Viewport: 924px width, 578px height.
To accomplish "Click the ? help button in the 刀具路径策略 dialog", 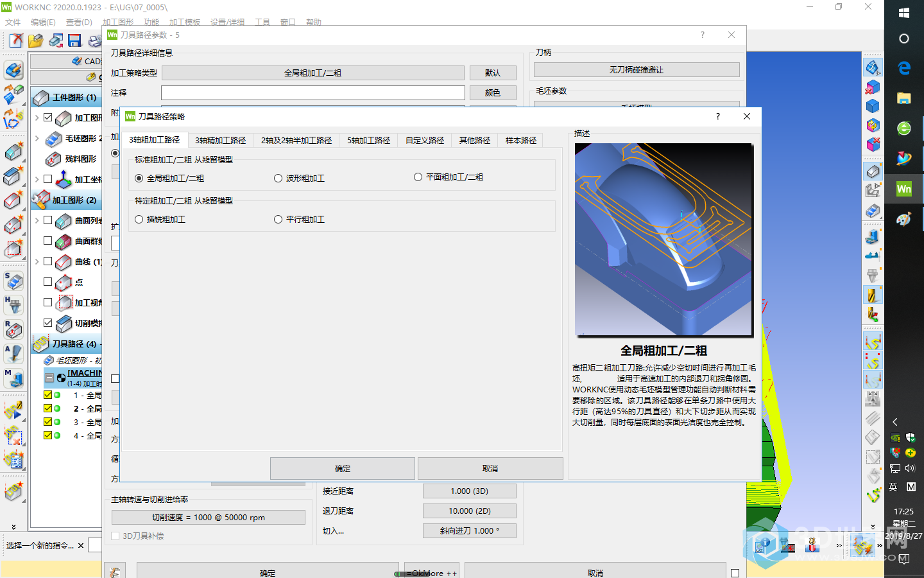I will (718, 116).
